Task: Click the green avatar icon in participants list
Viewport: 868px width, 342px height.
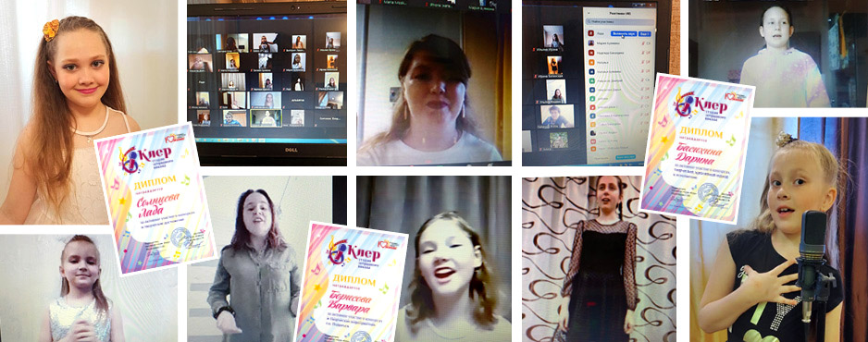Action: coord(591,80)
